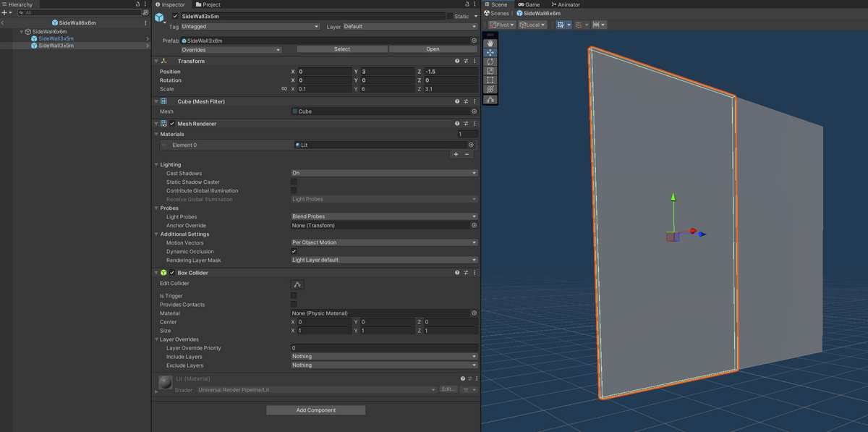Click the GameObject cube icon in Inspector

point(160,17)
